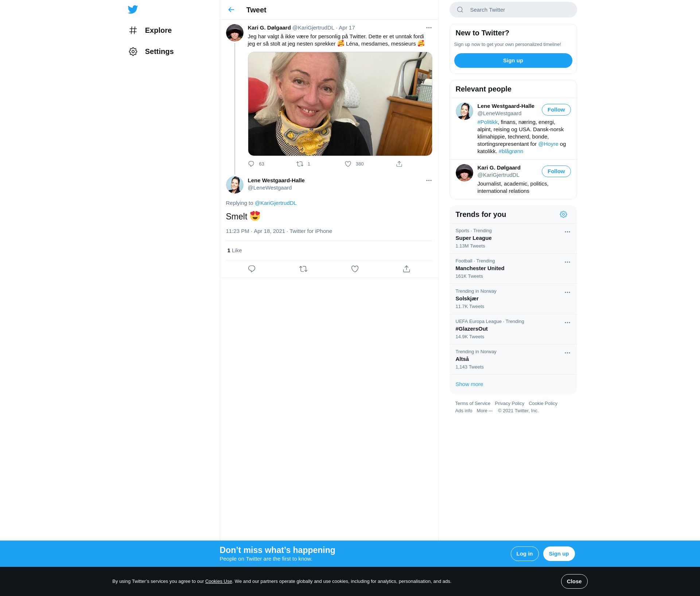The width and height of the screenshot is (700, 596).
Task: Open the Cookies Use link
Action: click(x=219, y=581)
